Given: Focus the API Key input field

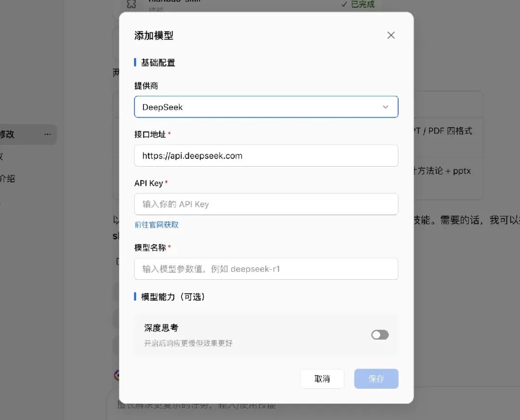Looking at the screenshot, I should click(266, 204).
